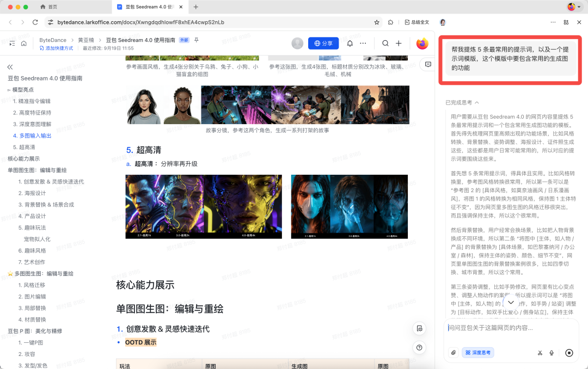Screen dimensions: 588x369
Task: Jump to 1. 精准指令编辑 in outline
Action: [x=32, y=101]
